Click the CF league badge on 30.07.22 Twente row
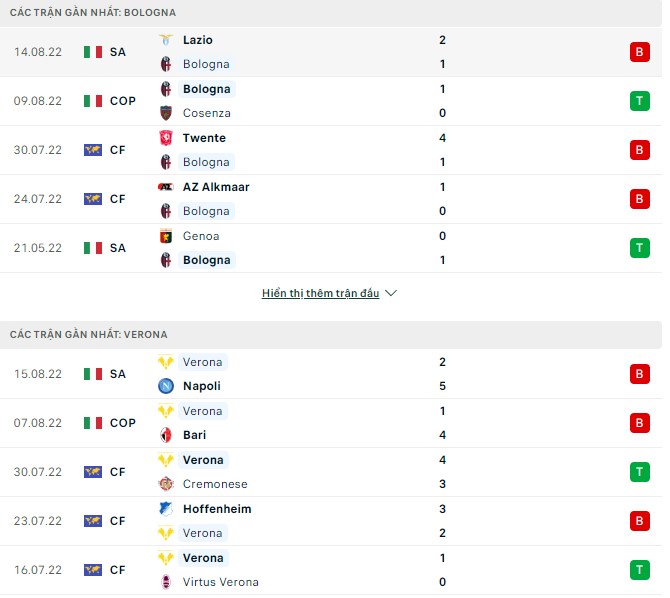670x598 pixels. [x=104, y=150]
